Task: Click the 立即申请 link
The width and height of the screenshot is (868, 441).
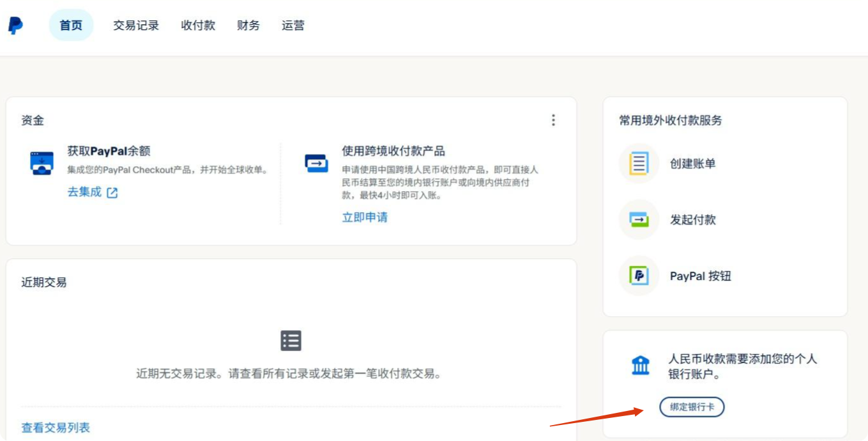Action: pos(363,217)
